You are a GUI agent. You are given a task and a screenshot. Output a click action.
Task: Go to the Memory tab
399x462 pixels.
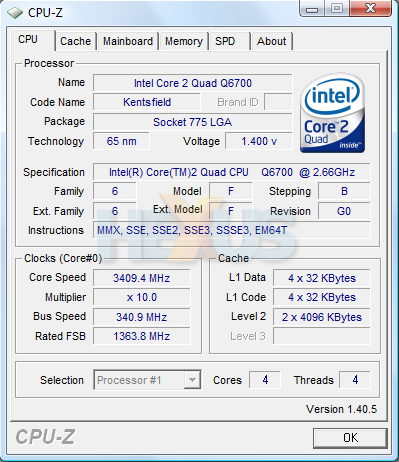pyautogui.click(x=184, y=41)
